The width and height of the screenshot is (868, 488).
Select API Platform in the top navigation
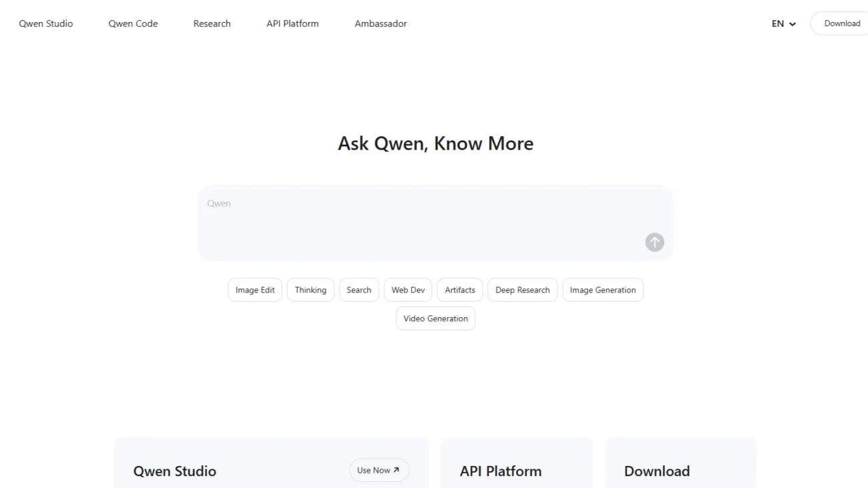(x=292, y=23)
